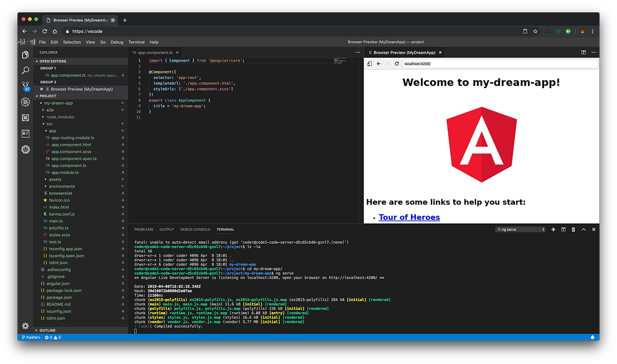Image resolution: width=617 pixels, height=364 pixels.
Task: Click the trash icon to kill the terminal
Action: [x=573, y=229]
